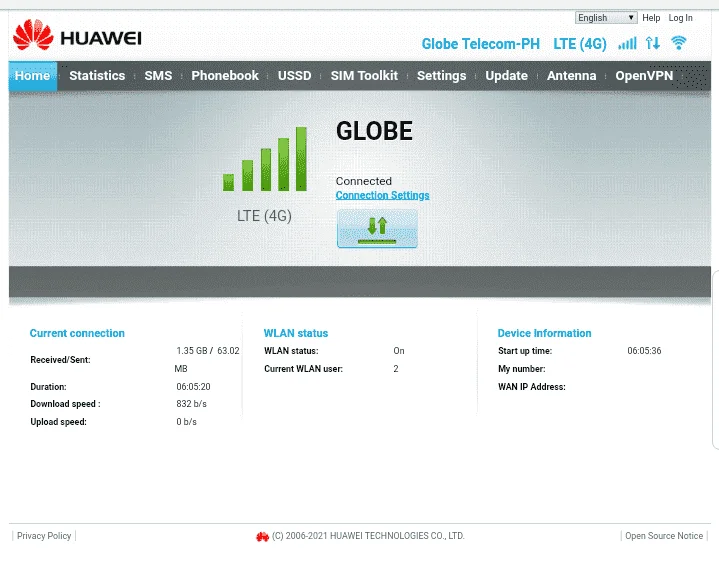The image size is (719, 586).
Task: Click the small Huawei logo in footer
Action: [x=262, y=536]
